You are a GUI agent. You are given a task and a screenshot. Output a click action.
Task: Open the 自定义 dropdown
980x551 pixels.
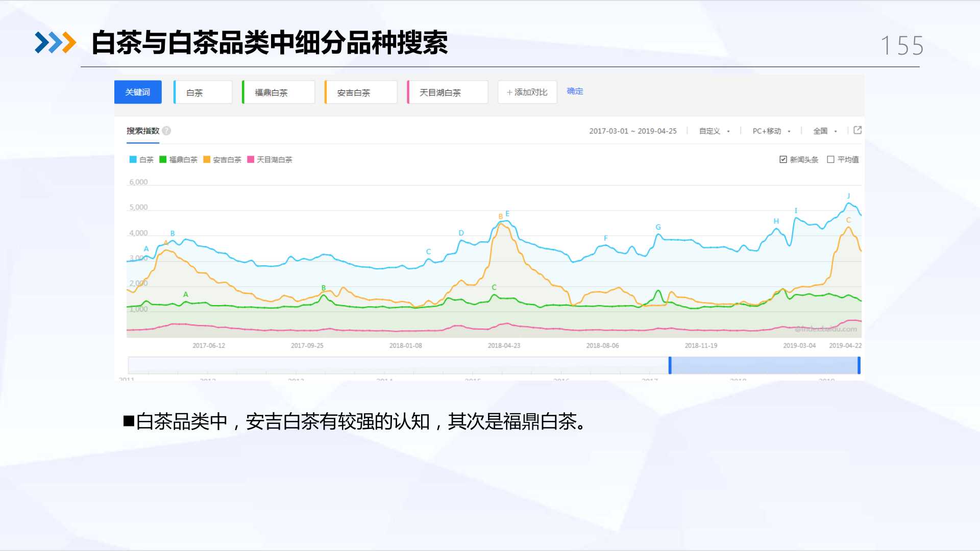click(714, 131)
